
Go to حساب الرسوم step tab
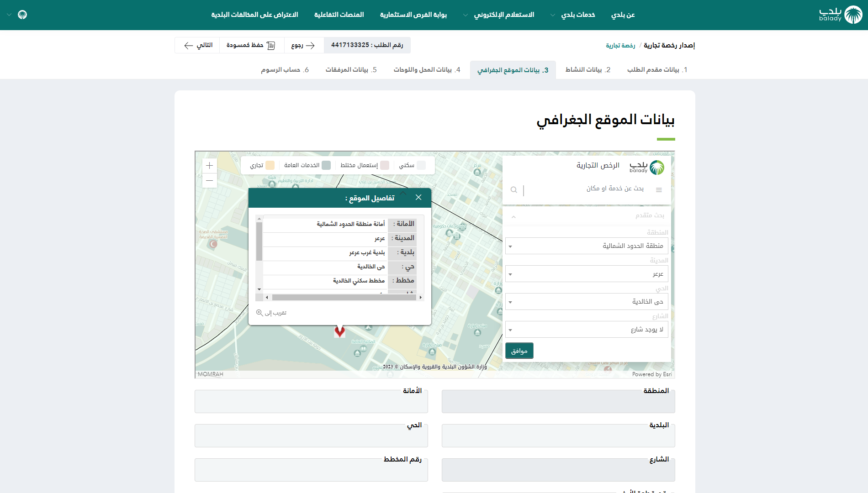pos(285,70)
